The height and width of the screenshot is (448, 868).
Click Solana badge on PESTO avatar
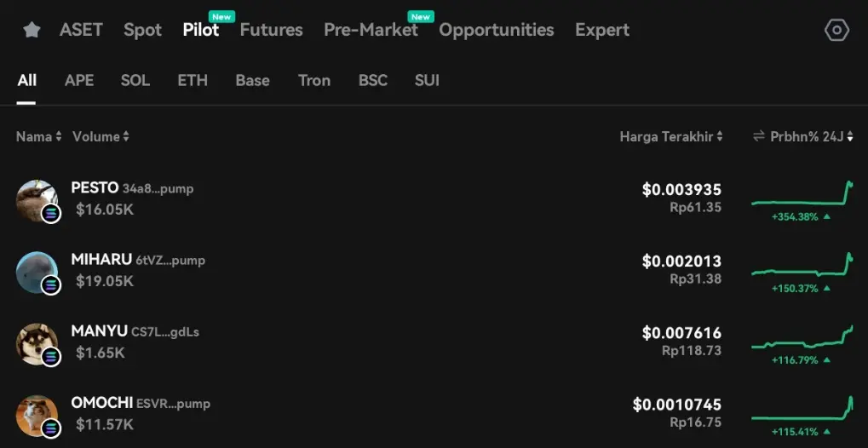(51, 213)
